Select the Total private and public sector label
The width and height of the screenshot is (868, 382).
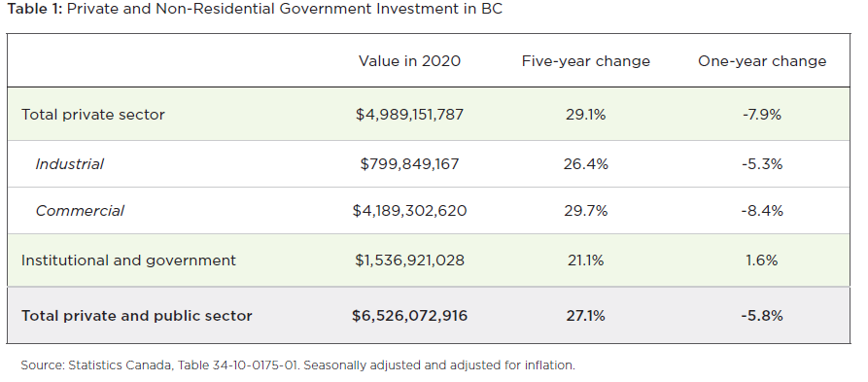(x=137, y=316)
